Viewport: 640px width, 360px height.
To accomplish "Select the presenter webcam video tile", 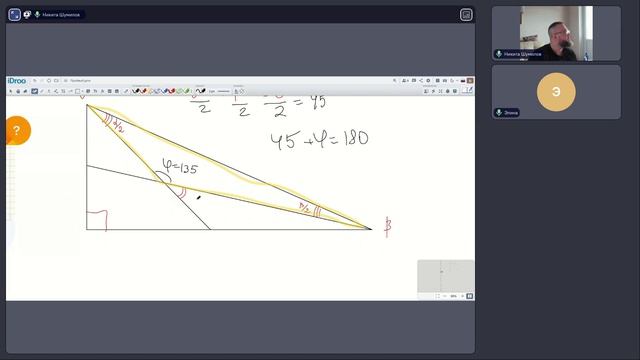I will (556, 33).
